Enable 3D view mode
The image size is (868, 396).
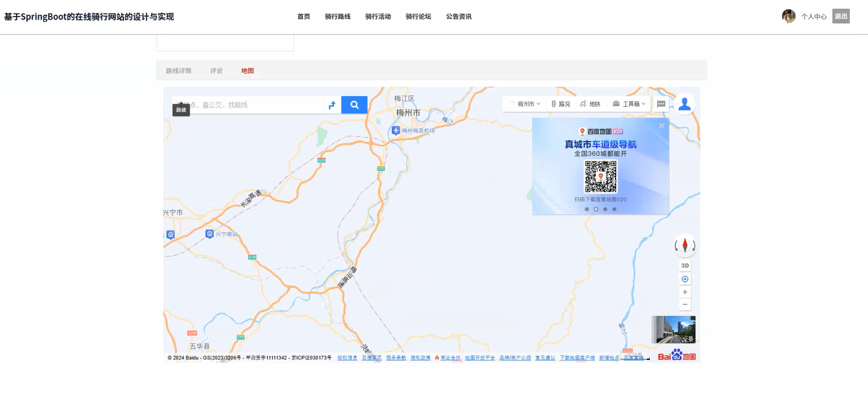[x=684, y=265]
